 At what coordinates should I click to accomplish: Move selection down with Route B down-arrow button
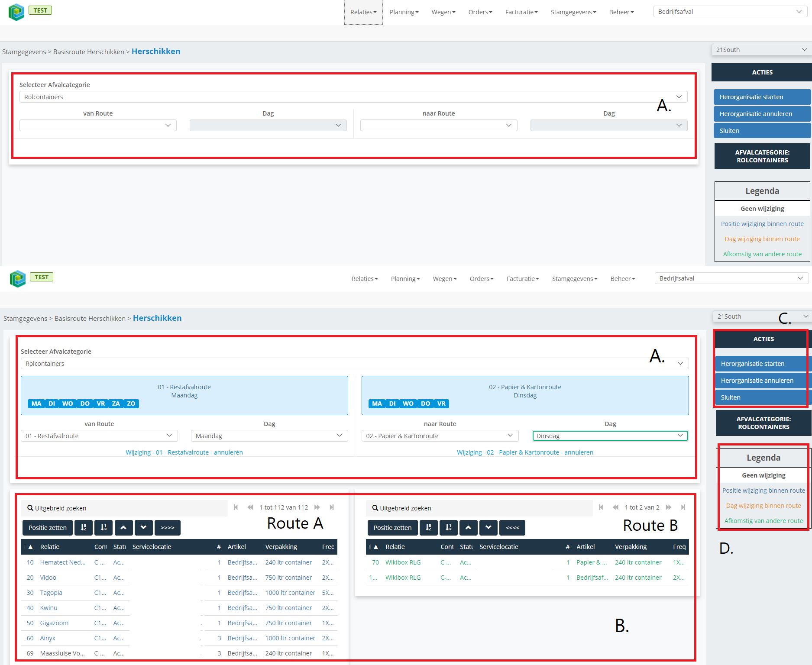pos(488,527)
